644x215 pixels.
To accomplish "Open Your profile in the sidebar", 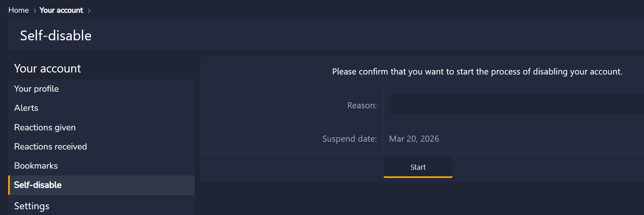I will pyautogui.click(x=36, y=89).
